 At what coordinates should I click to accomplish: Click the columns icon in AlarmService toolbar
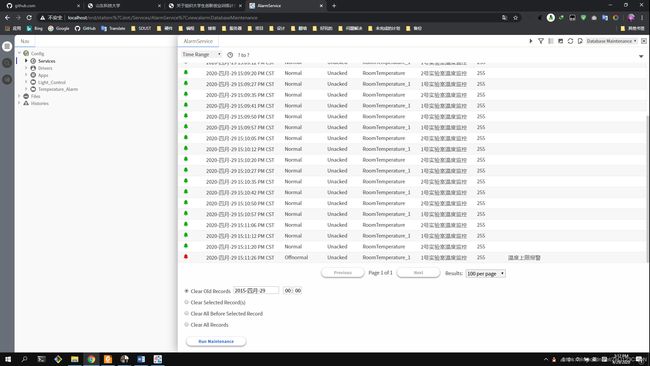click(551, 41)
